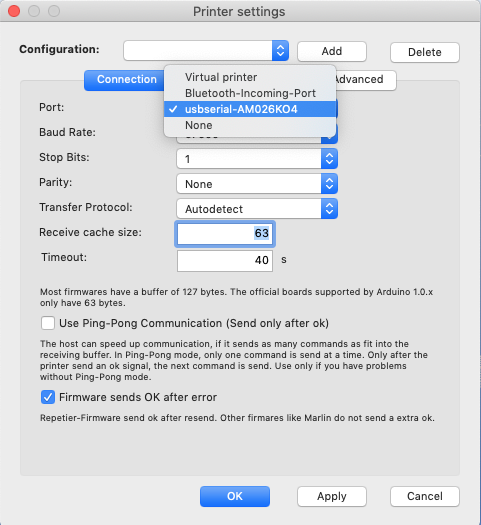
Task: Click the Cancel button
Action: 424,496
